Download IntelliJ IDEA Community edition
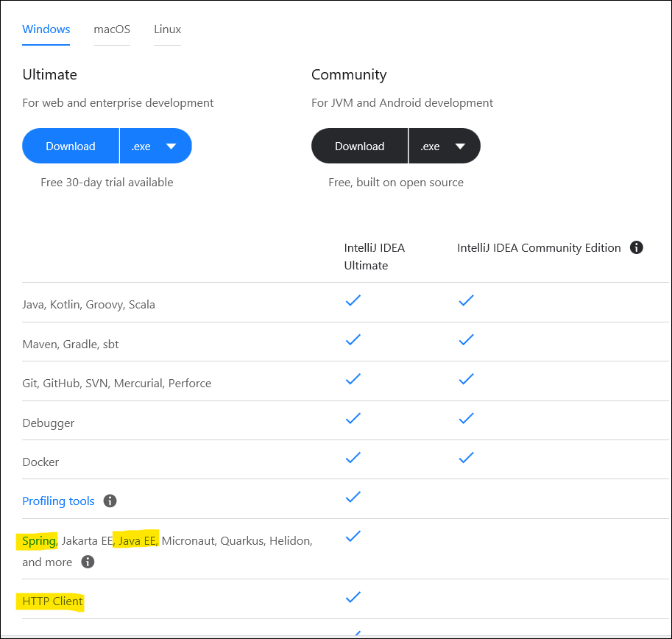 click(x=359, y=146)
